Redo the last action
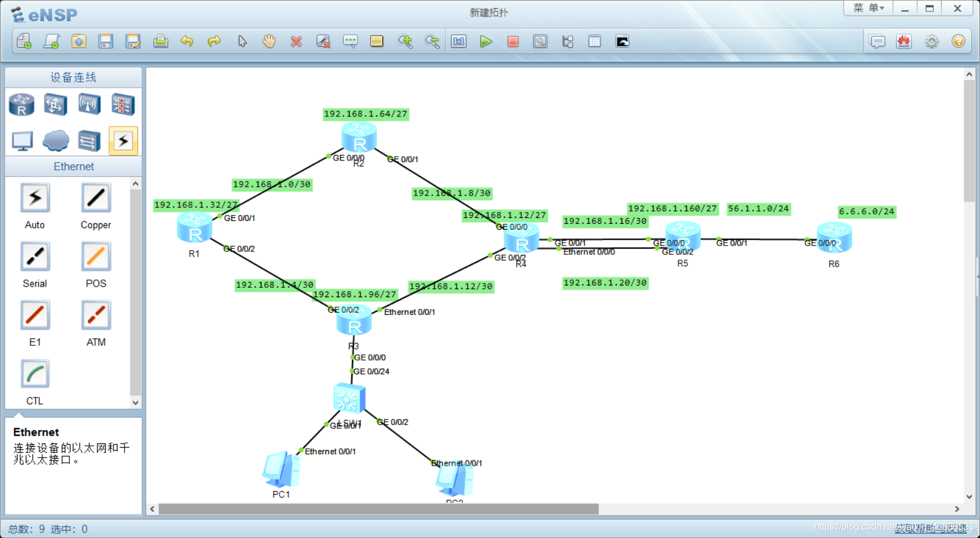Image resolution: width=980 pixels, height=538 pixels. [214, 41]
